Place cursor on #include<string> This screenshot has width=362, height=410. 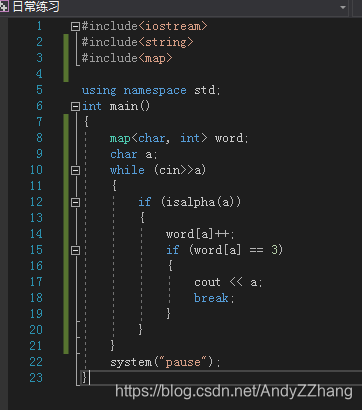click(x=138, y=42)
